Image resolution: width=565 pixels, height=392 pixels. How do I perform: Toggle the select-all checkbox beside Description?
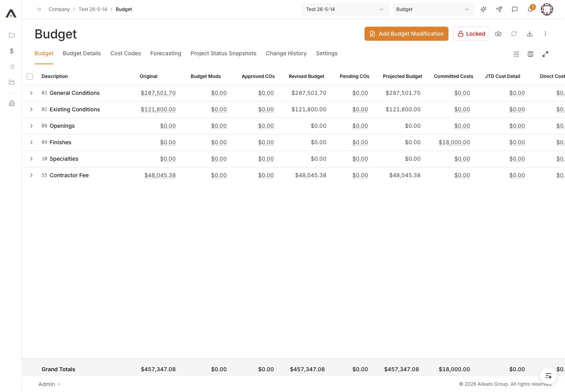(30, 76)
